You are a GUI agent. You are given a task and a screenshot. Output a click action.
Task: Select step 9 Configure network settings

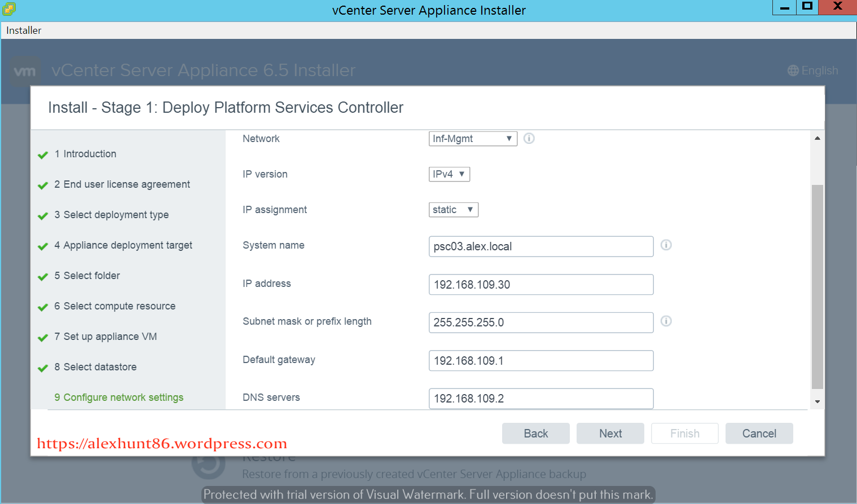click(x=118, y=397)
